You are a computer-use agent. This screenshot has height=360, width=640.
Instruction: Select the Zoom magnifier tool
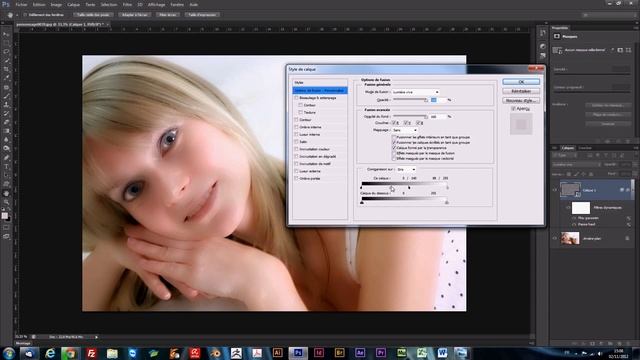coord(6,202)
